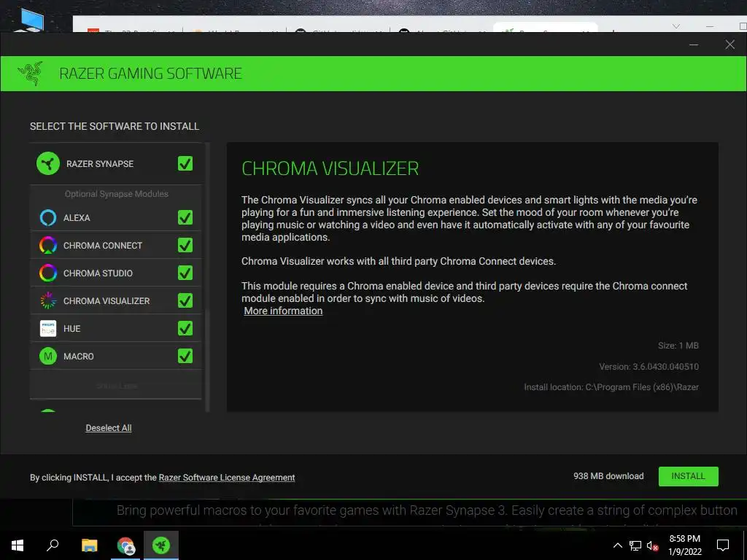Click the Version 3.6.0430.040510 text
Viewport: 747px width, 560px height.
click(649, 367)
